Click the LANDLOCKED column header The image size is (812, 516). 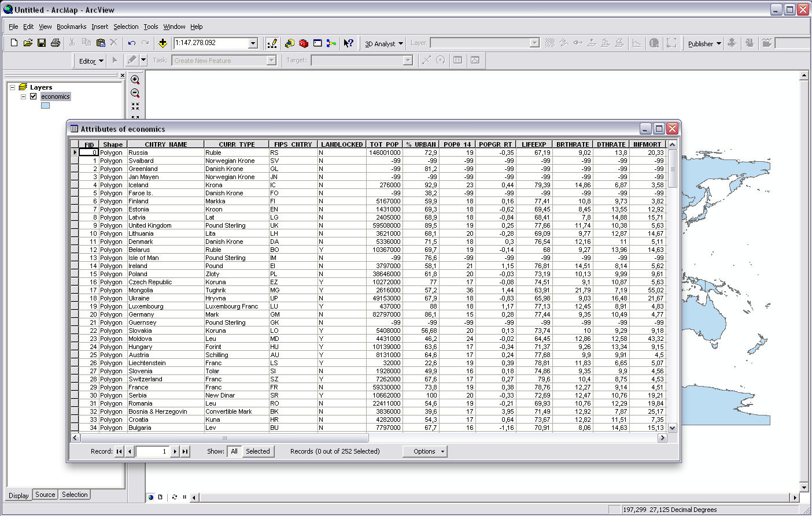(x=342, y=144)
